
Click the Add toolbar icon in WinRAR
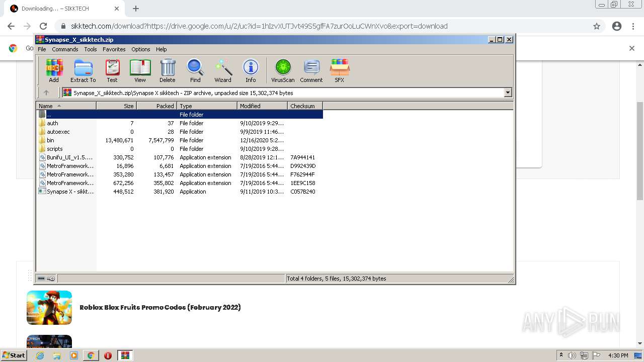54,70
